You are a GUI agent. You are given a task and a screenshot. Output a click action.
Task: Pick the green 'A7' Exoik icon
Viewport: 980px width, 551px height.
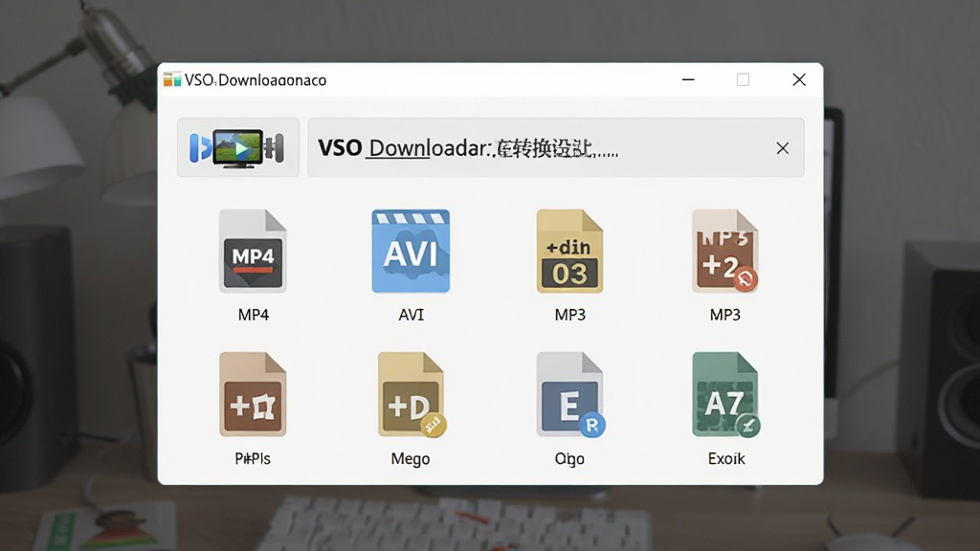[725, 394]
